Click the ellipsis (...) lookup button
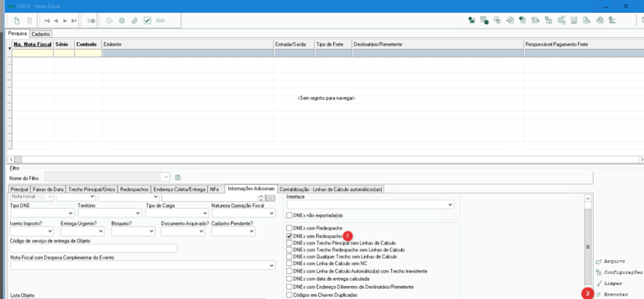 coord(270,199)
